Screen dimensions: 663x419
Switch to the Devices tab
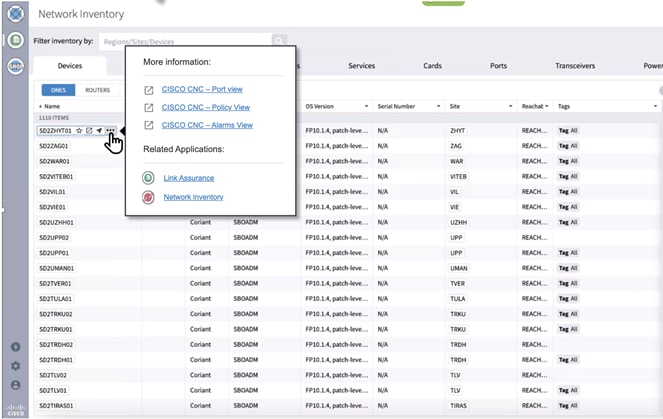pos(70,66)
